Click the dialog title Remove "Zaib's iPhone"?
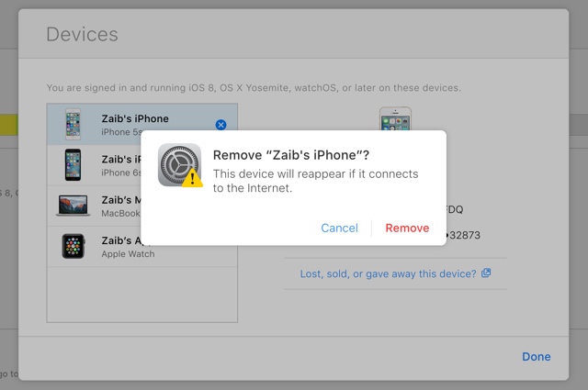The height and width of the screenshot is (390, 588). pyautogui.click(x=291, y=155)
